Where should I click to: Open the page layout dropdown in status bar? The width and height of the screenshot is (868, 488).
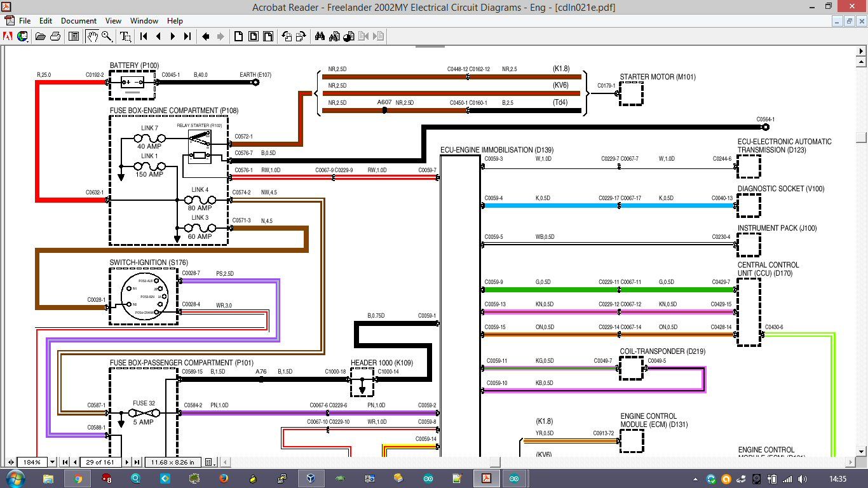(210, 462)
